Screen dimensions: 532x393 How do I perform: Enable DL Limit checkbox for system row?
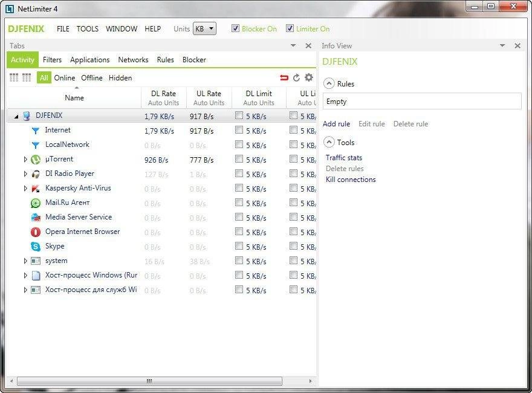(x=239, y=261)
